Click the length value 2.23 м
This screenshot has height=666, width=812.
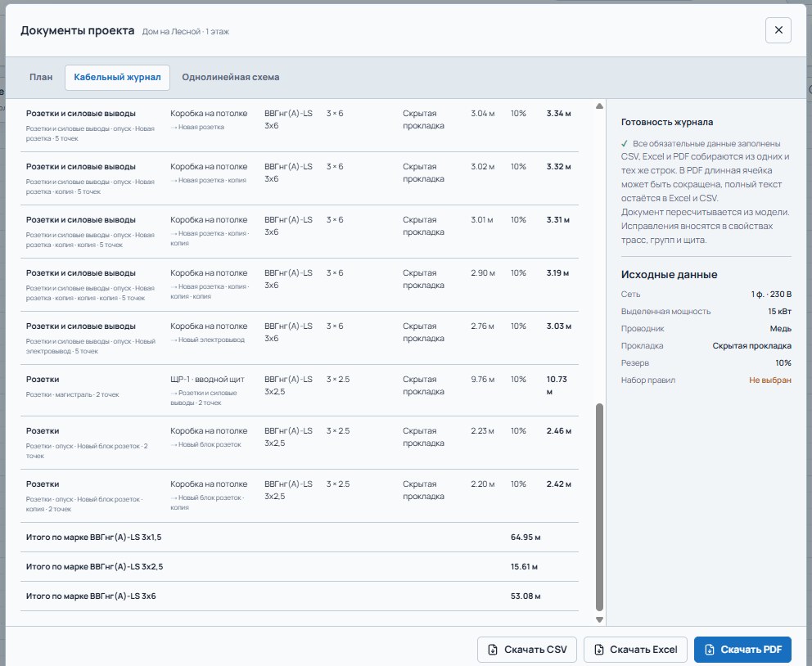[482, 431]
